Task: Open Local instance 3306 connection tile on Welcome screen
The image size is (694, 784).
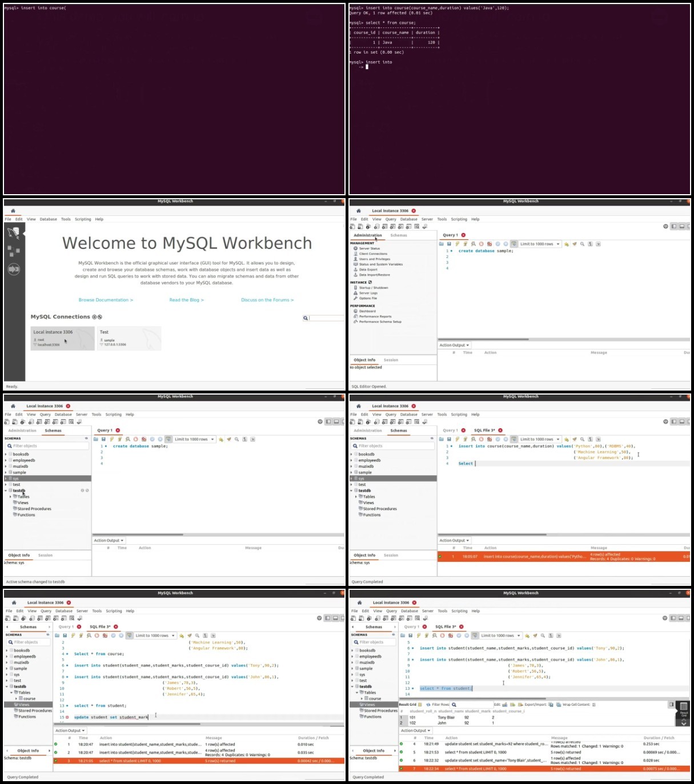Action: pyautogui.click(x=62, y=338)
